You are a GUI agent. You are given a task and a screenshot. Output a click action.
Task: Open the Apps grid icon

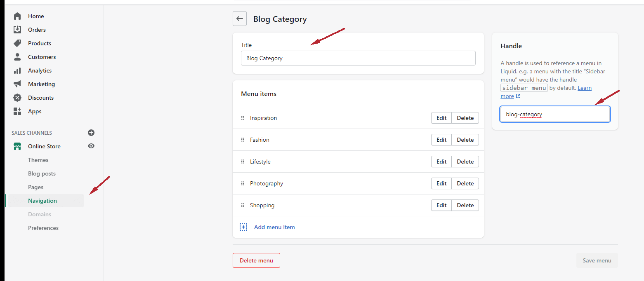tap(17, 111)
